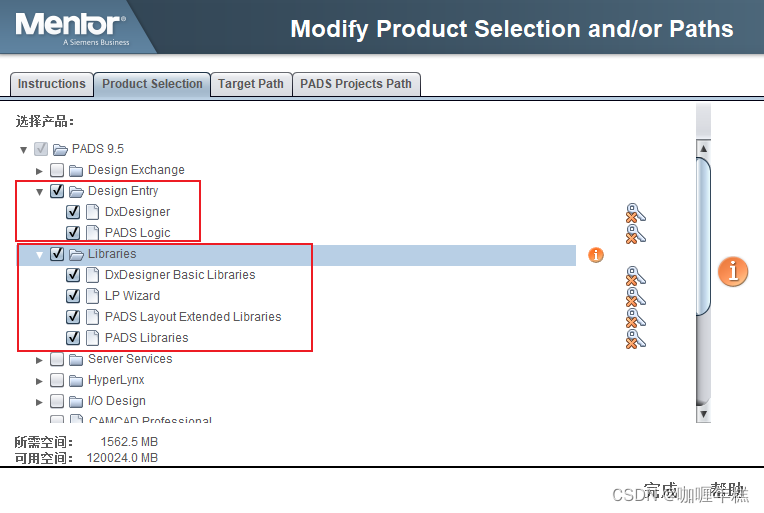Click the Libraries folder icon
The width and height of the screenshot is (764, 513).
76,254
